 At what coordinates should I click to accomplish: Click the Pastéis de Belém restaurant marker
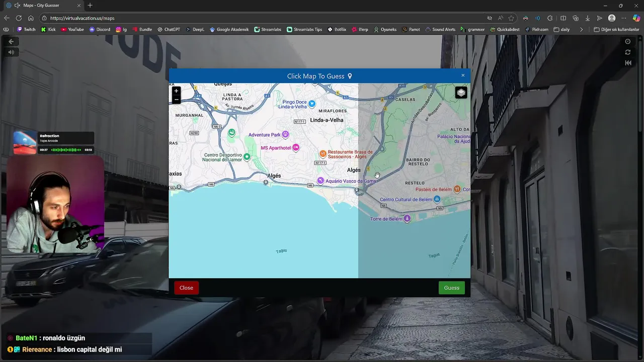pyautogui.click(x=457, y=189)
